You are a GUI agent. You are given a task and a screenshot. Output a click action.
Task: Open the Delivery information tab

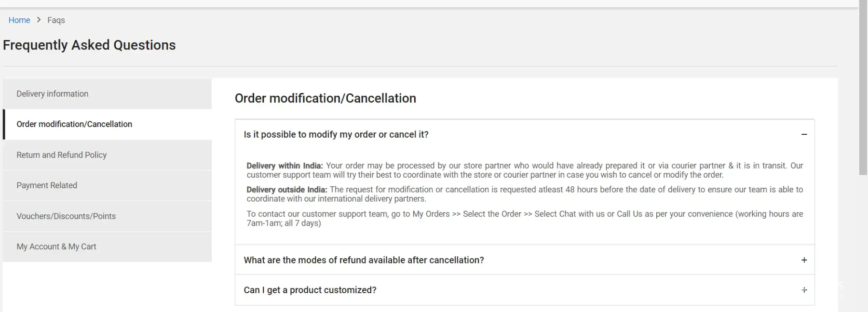click(x=53, y=94)
